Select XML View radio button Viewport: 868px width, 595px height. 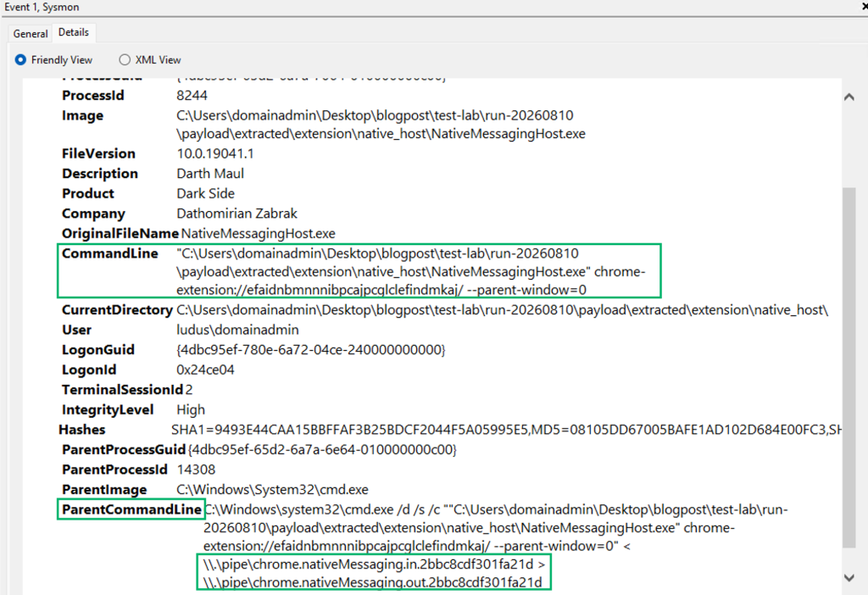click(x=125, y=60)
